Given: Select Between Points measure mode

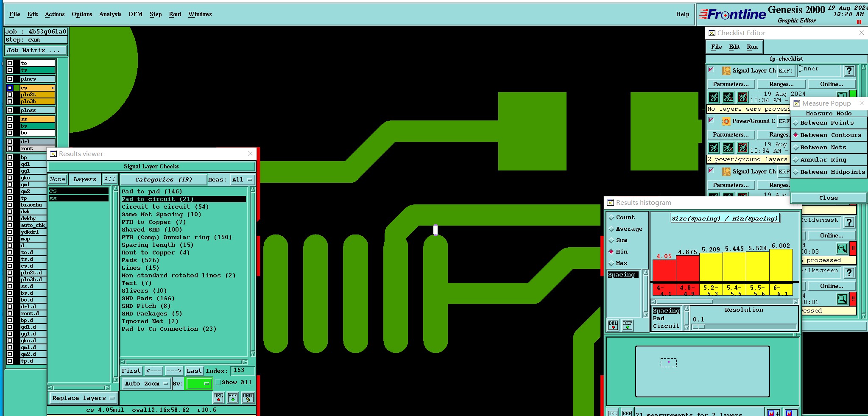Looking at the screenshot, I should click(x=829, y=123).
